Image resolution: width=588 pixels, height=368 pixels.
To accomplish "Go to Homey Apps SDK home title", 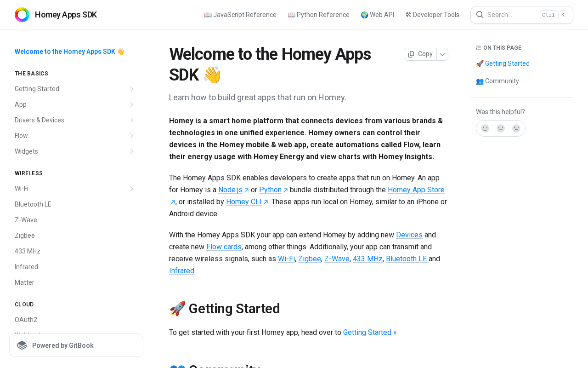I will coord(66,15).
